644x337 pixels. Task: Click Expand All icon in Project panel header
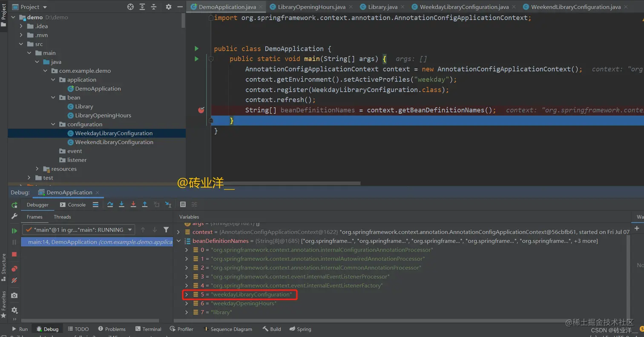142,7
